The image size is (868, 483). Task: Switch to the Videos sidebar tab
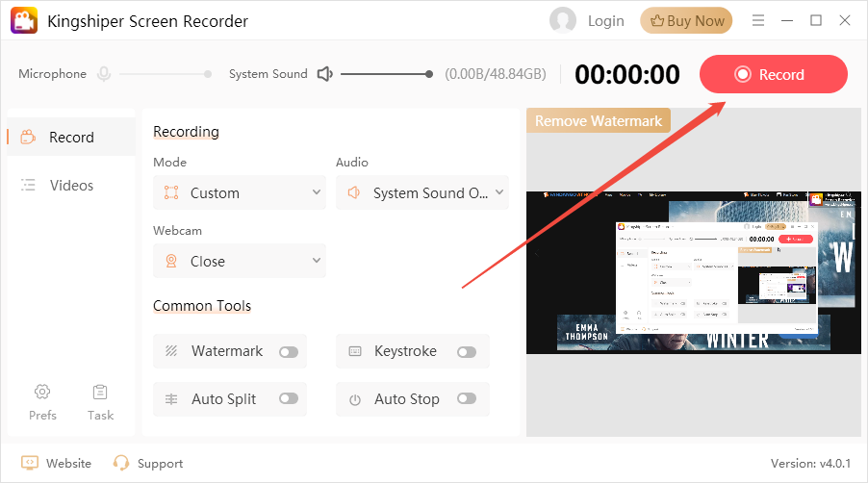click(71, 185)
